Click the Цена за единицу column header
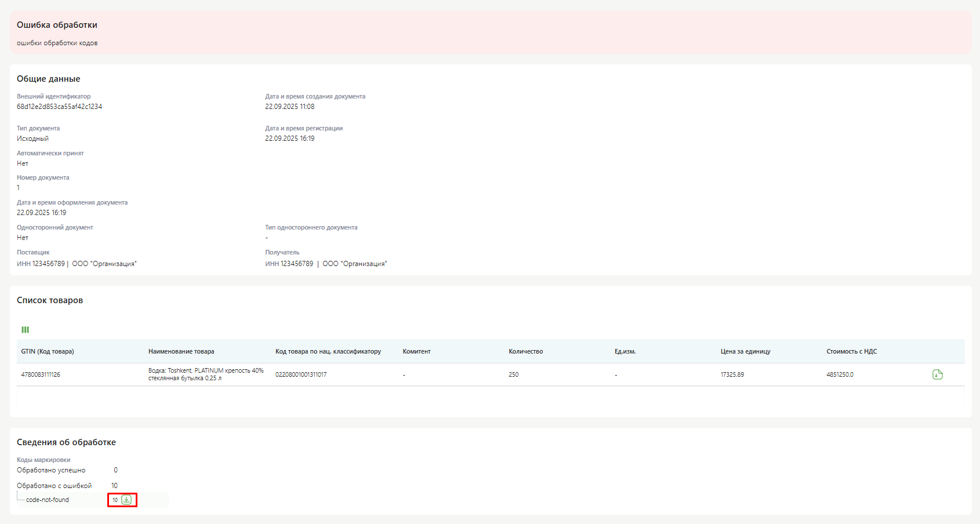Image resolution: width=980 pixels, height=524 pixels. tap(745, 351)
